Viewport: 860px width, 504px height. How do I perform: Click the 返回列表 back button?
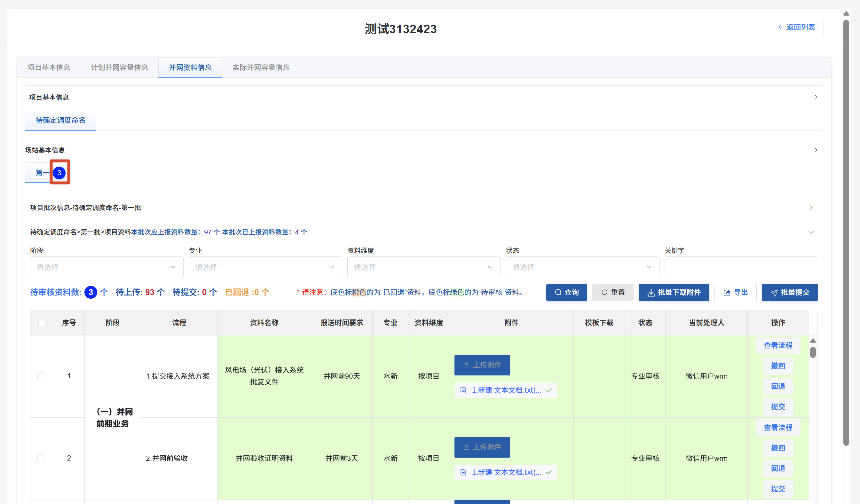[x=796, y=27]
